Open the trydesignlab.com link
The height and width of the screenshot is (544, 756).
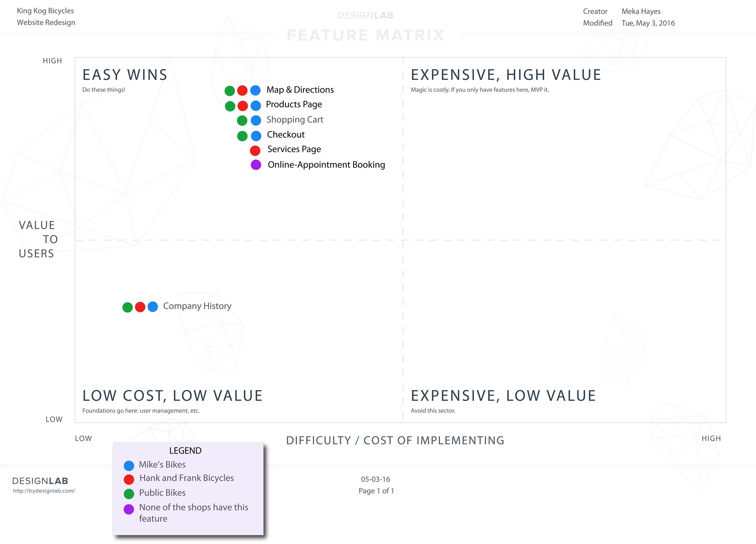[x=44, y=491]
